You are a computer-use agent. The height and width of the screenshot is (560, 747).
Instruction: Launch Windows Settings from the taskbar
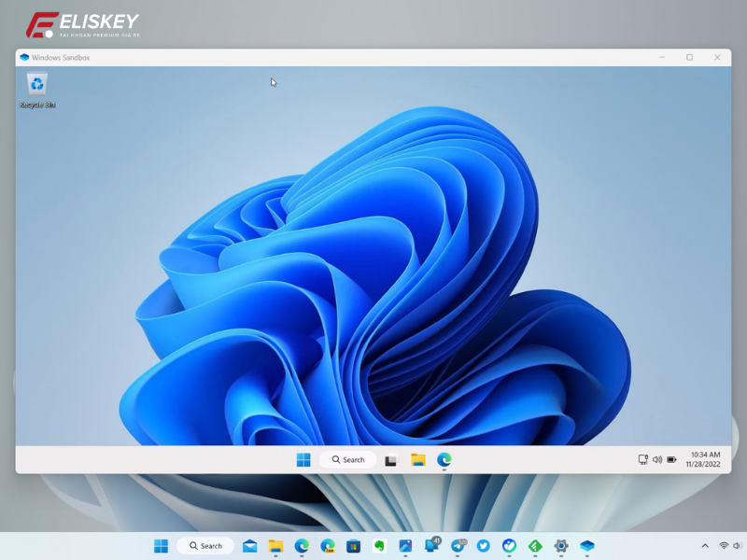click(559, 546)
